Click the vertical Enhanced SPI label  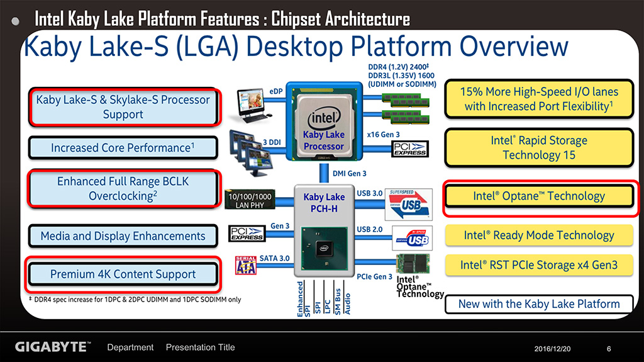304,299
